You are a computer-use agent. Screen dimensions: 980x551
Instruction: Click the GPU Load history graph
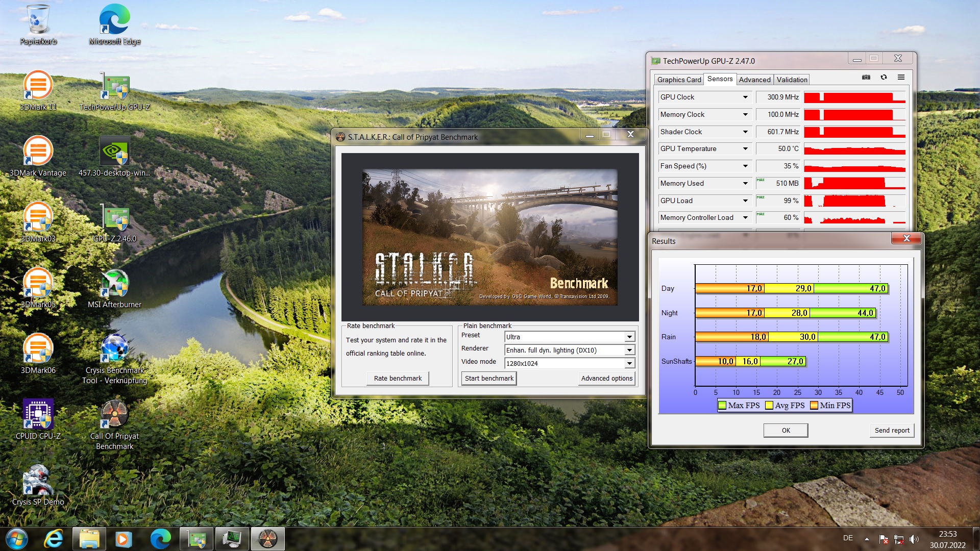coord(854,201)
